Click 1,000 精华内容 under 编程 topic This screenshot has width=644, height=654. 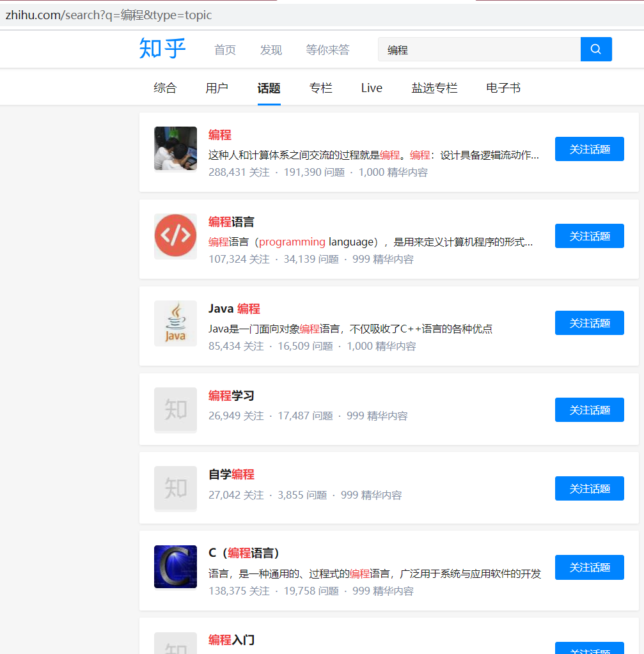click(393, 172)
